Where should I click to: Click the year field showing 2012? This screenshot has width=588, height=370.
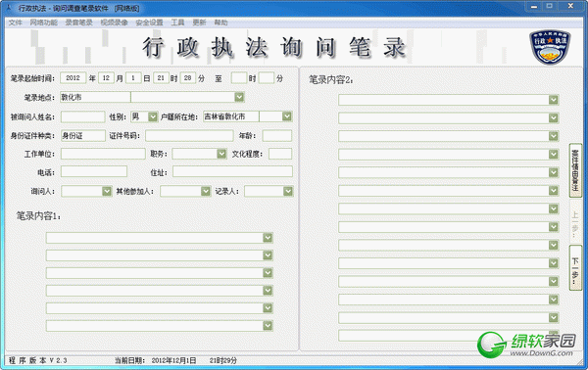(73, 78)
